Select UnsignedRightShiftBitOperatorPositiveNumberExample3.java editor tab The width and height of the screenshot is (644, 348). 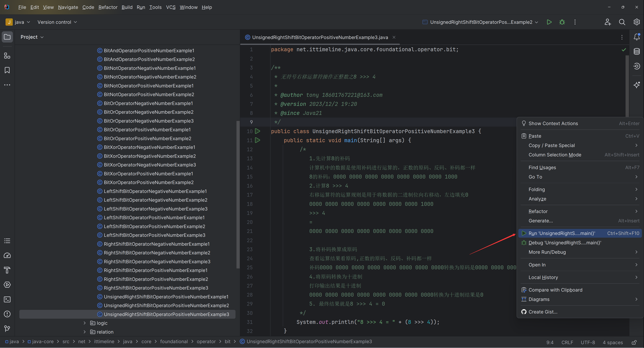320,37
